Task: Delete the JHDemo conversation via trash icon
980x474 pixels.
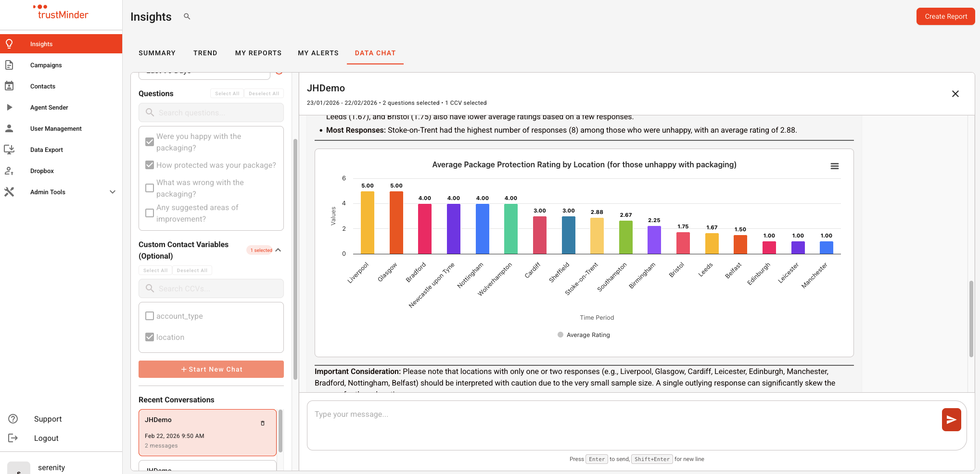Action: point(263,423)
